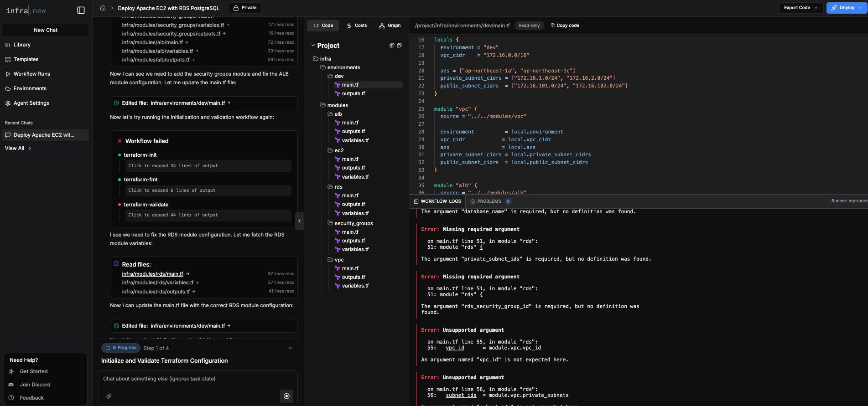
Task: Click the expand all folders icon
Action: (391, 46)
